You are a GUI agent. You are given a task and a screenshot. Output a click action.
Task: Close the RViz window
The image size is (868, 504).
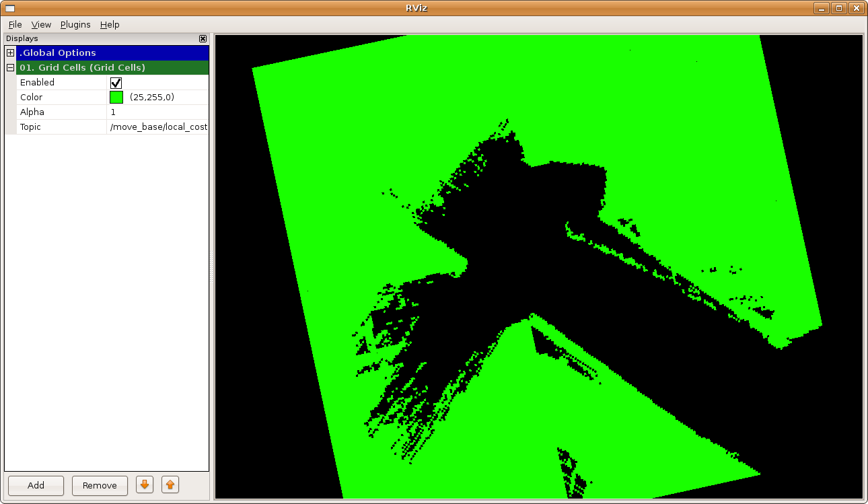(x=856, y=8)
